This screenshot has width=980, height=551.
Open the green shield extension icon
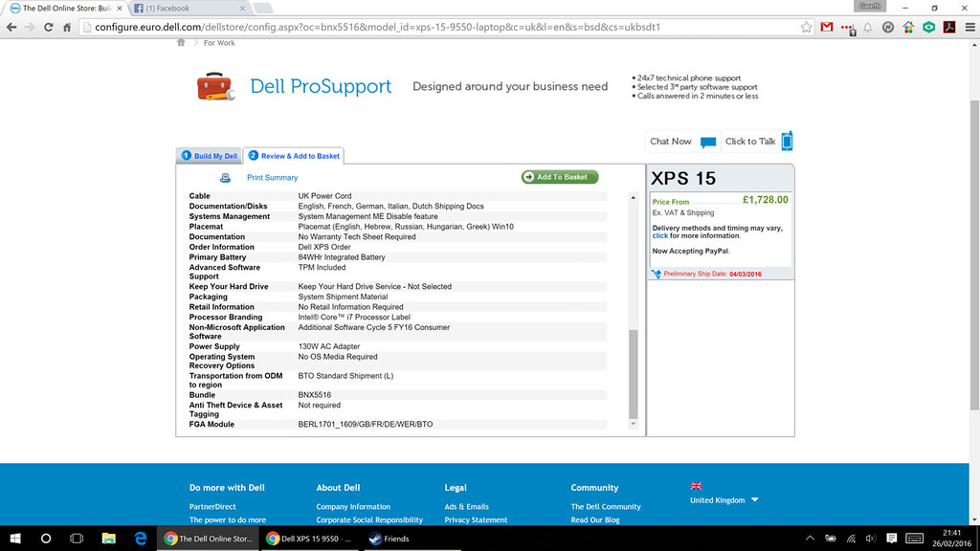pyautogui.click(x=928, y=27)
